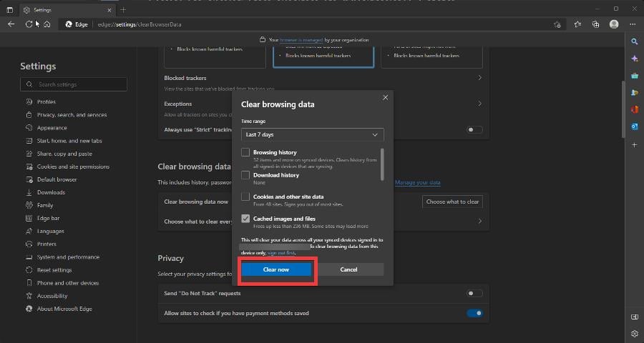Add sidebar app with plus icon
This screenshot has height=343, width=644.
click(x=635, y=145)
